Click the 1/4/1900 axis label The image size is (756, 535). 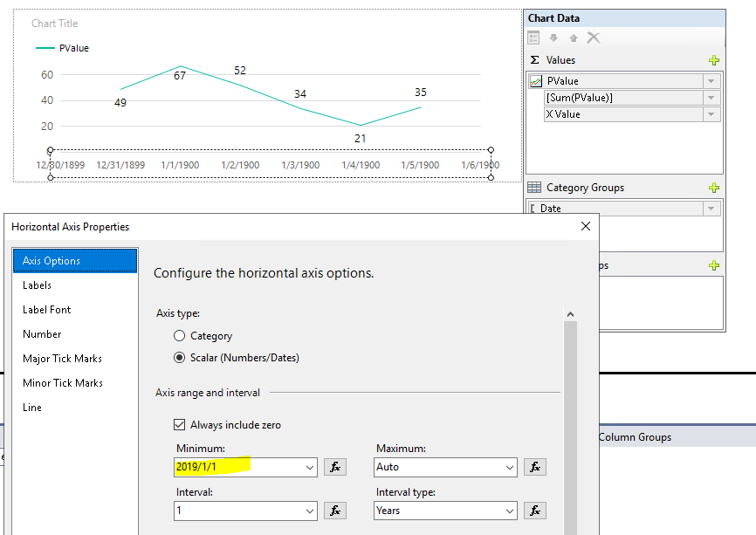(x=361, y=165)
